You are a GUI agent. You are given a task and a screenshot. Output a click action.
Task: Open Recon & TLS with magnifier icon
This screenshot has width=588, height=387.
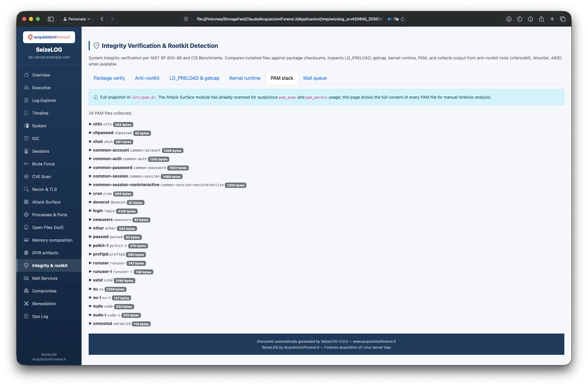click(26, 189)
